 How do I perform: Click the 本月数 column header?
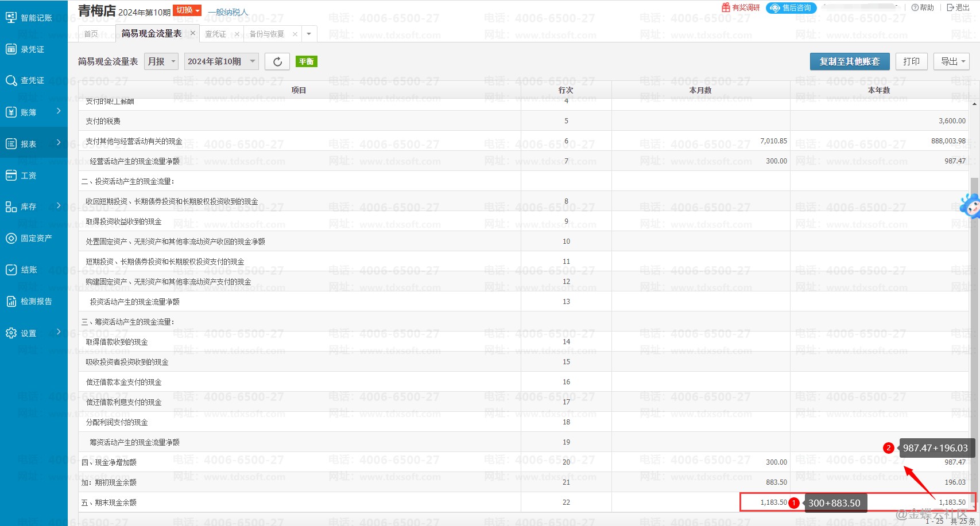pos(700,90)
